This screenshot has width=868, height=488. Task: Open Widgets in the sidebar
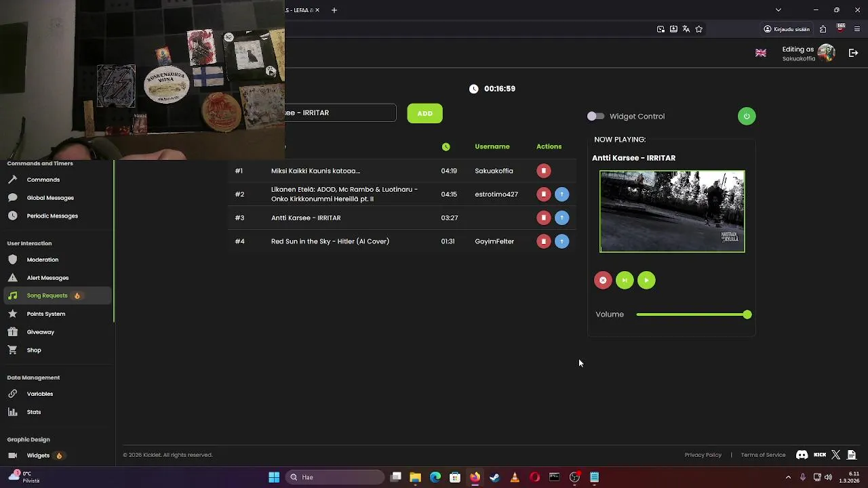(38, 455)
